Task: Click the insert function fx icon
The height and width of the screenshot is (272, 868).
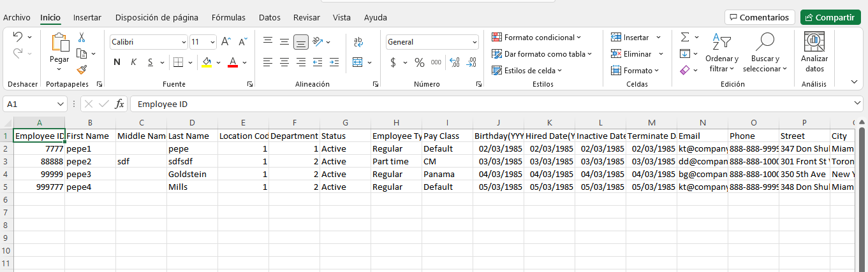Action: [x=119, y=104]
